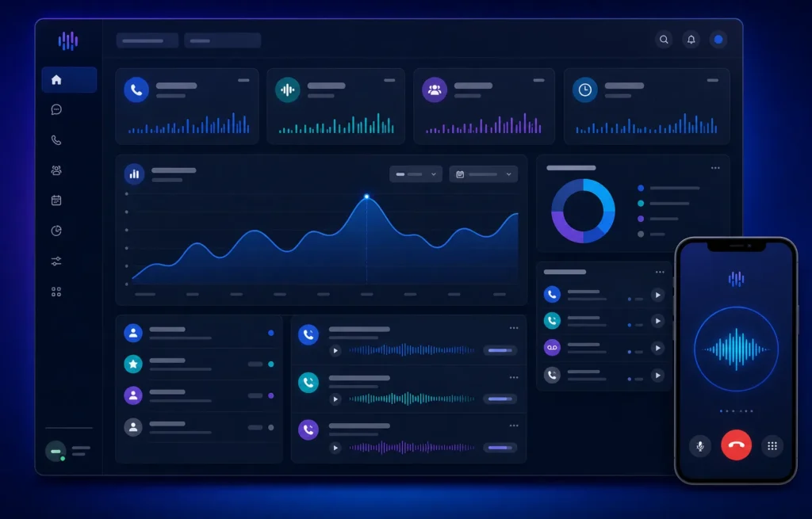Viewport: 812px width, 519px height.
Task: Open the sliders settings sidebar icon
Action: click(x=56, y=261)
